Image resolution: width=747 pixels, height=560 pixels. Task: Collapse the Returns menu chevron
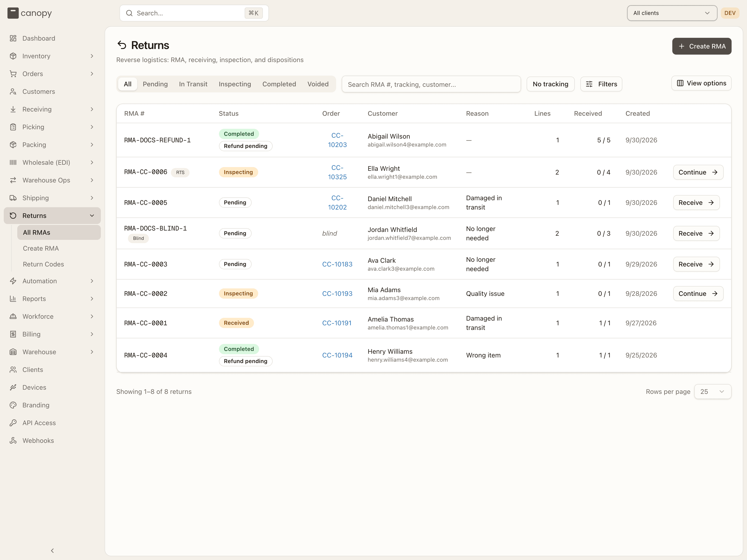pyautogui.click(x=92, y=216)
